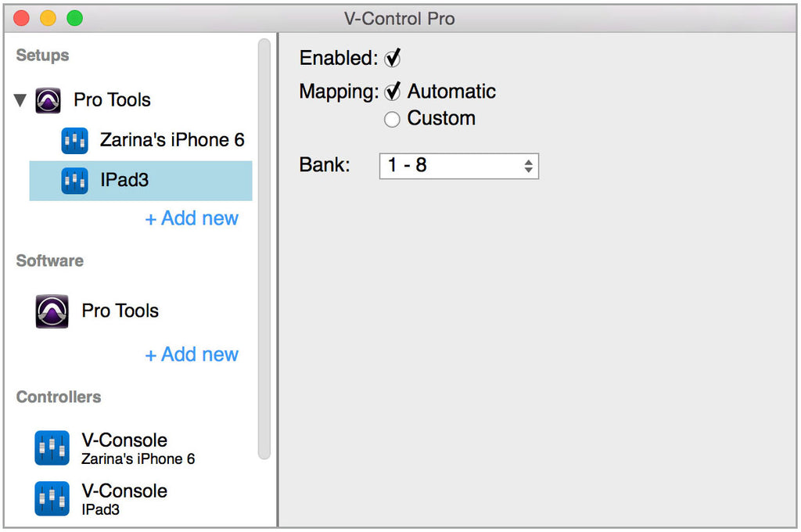The height and width of the screenshot is (532, 801).
Task: Select the Custom mapping radio button
Action: click(392, 120)
